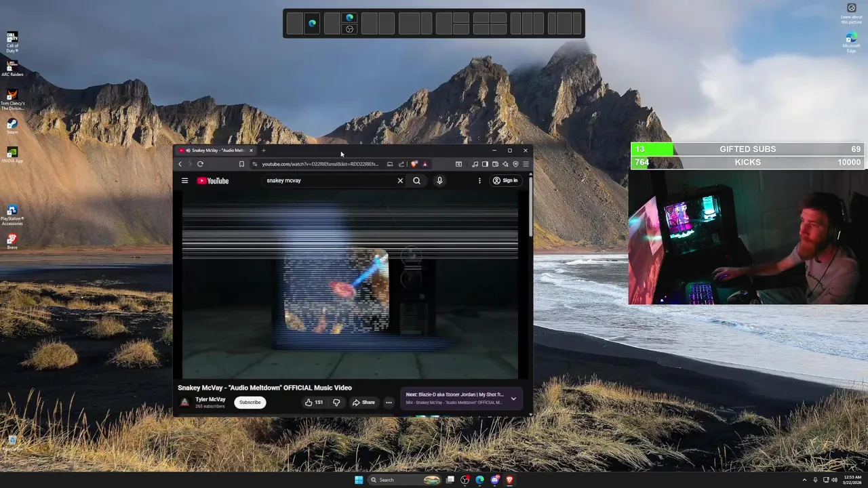Go forward in the Brave browser

point(190,164)
